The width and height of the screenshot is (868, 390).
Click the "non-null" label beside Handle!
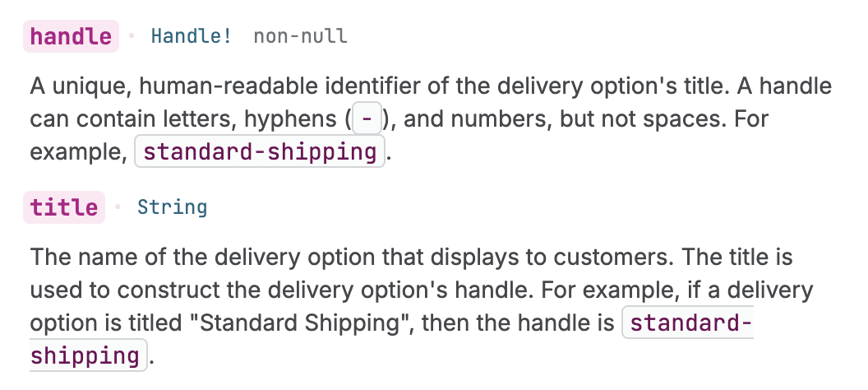point(300,36)
